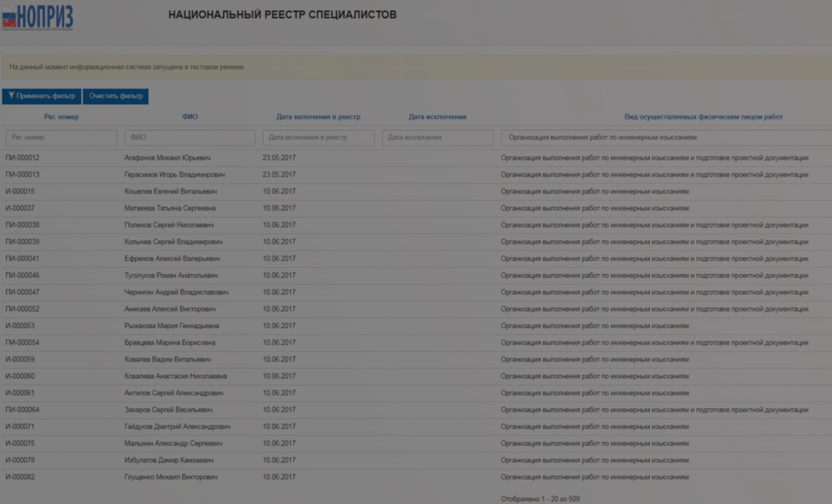The image size is (832, 504).
Task: Click the Дата исключения filter field
Action: pyautogui.click(x=437, y=137)
